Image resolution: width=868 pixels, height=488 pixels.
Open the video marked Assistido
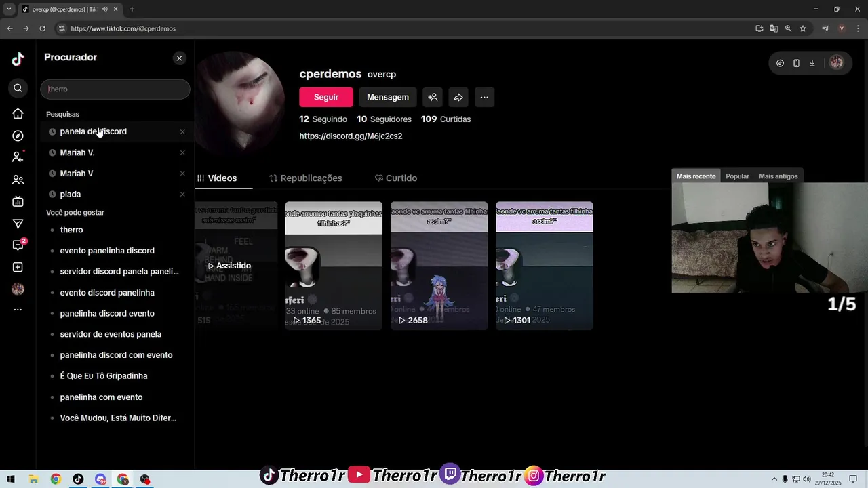[x=236, y=266]
